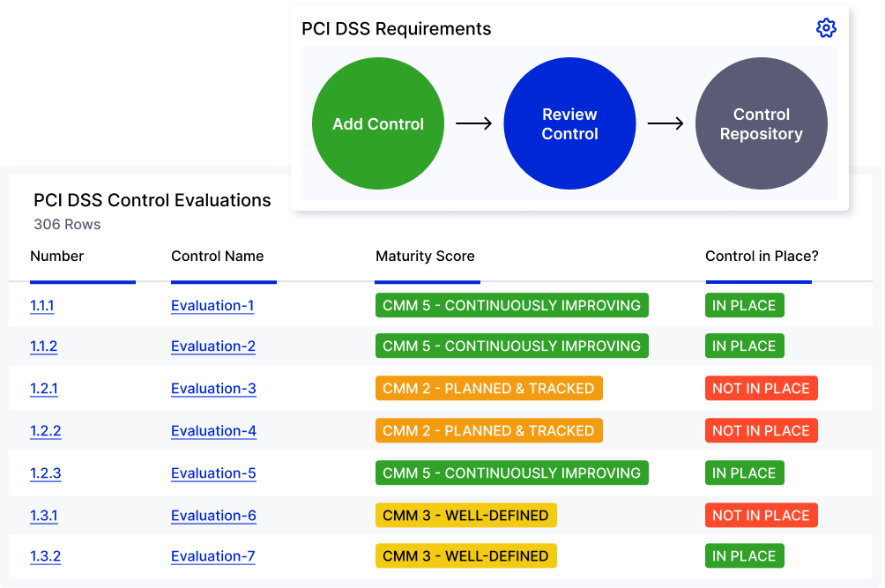Click the green Add Control circle
This screenshot has height=588, width=885.
377,123
